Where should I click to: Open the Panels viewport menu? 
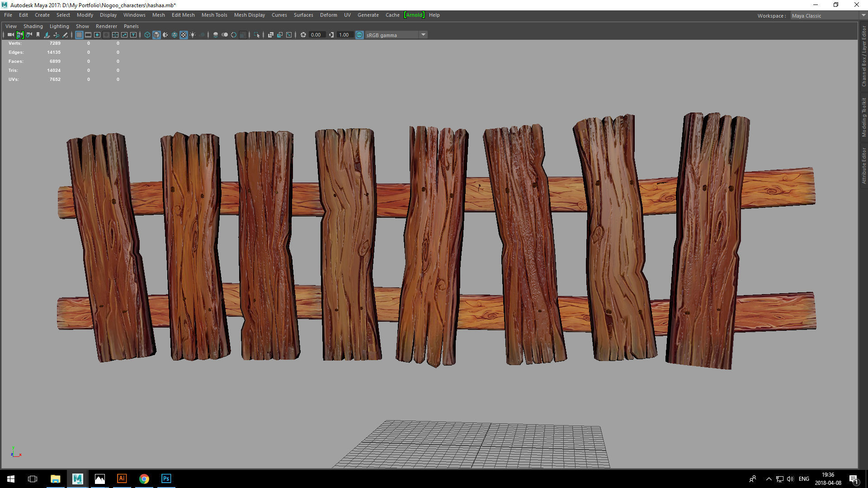coord(131,26)
